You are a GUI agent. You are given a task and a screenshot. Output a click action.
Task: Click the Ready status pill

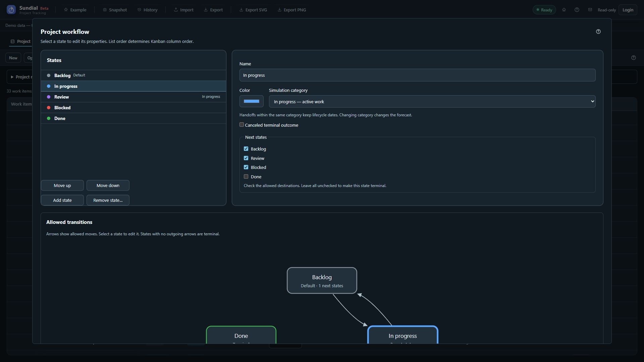[544, 10]
